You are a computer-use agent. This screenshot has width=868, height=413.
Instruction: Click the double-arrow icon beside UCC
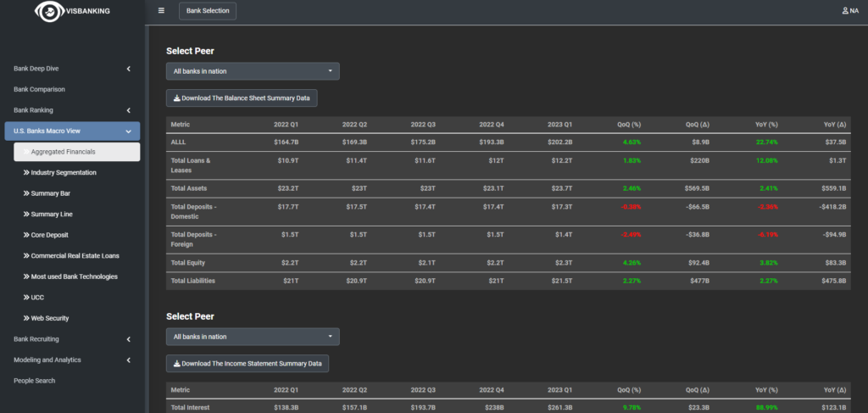(26, 298)
